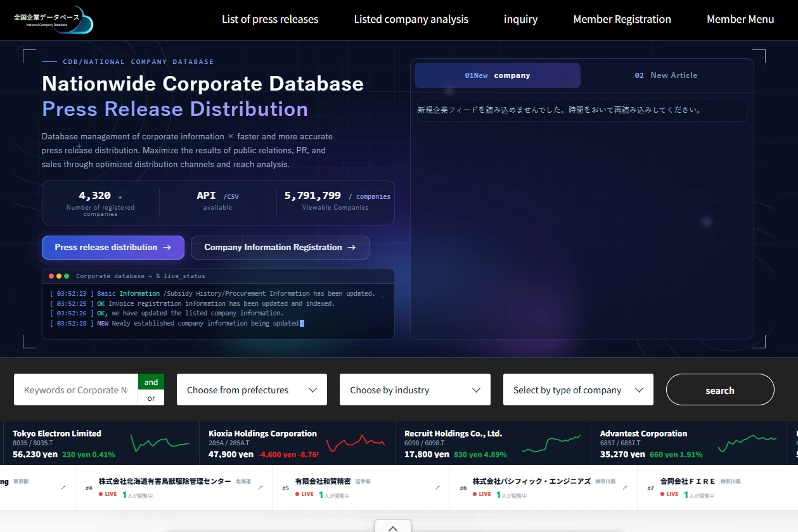Click Kioxia Holdings' red sparkline chart

tap(356, 443)
